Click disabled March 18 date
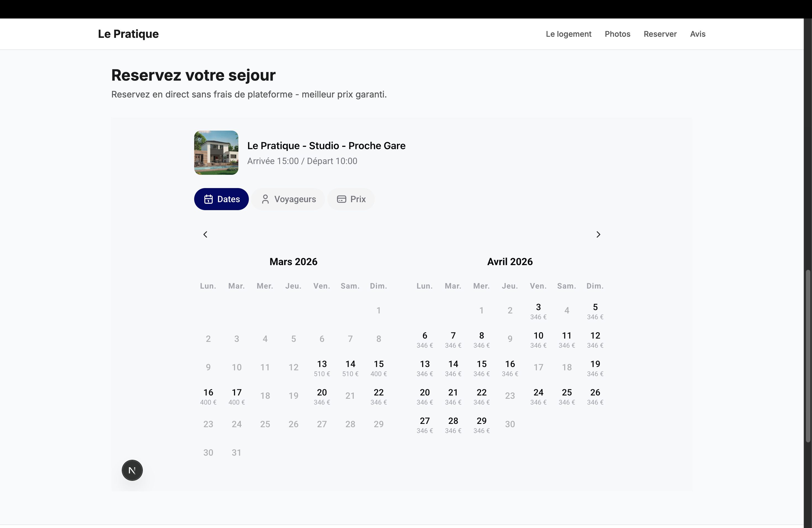 (x=265, y=396)
